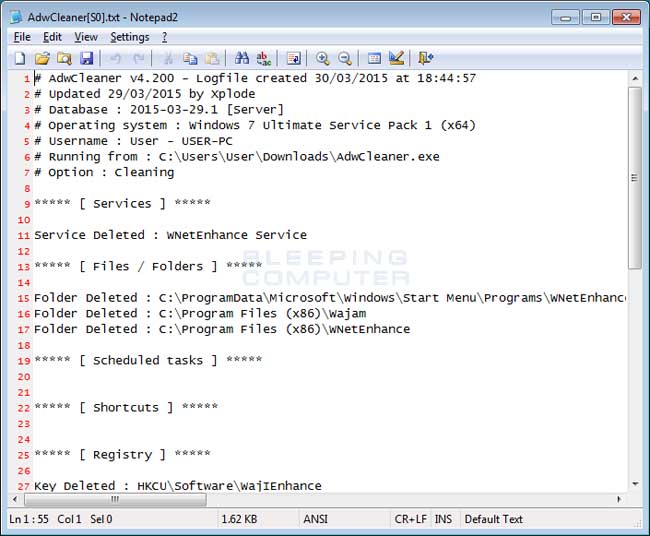Click ANSI encoding in the status bar
Image resolution: width=650 pixels, height=536 pixels.
(x=316, y=519)
